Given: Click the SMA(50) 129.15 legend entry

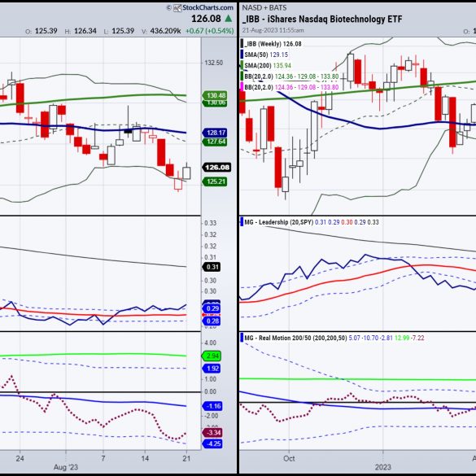Looking at the screenshot, I should pyautogui.click(x=266, y=55).
